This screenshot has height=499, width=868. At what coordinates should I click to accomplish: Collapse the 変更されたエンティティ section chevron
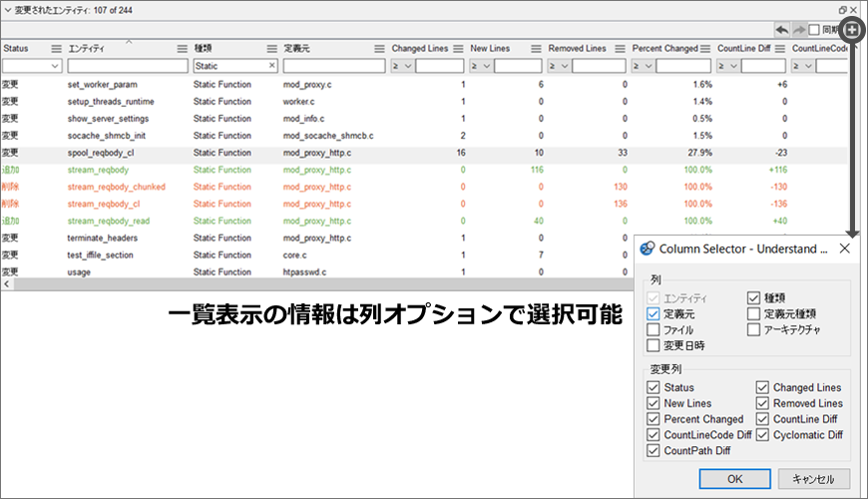click(x=8, y=10)
